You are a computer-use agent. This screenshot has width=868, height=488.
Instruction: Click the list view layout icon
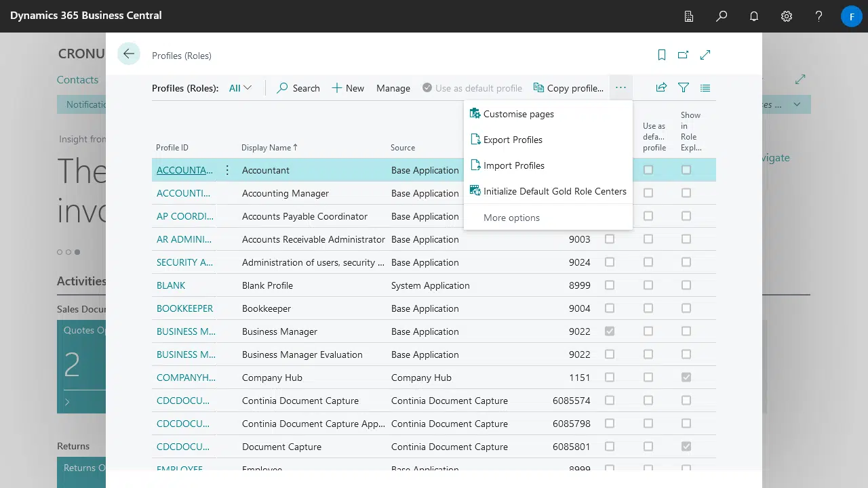coord(705,87)
